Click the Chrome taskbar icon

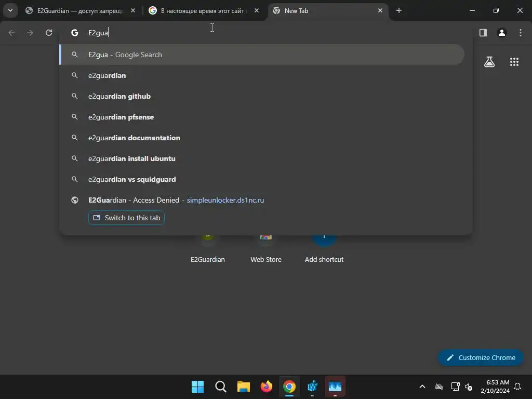tap(289, 387)
